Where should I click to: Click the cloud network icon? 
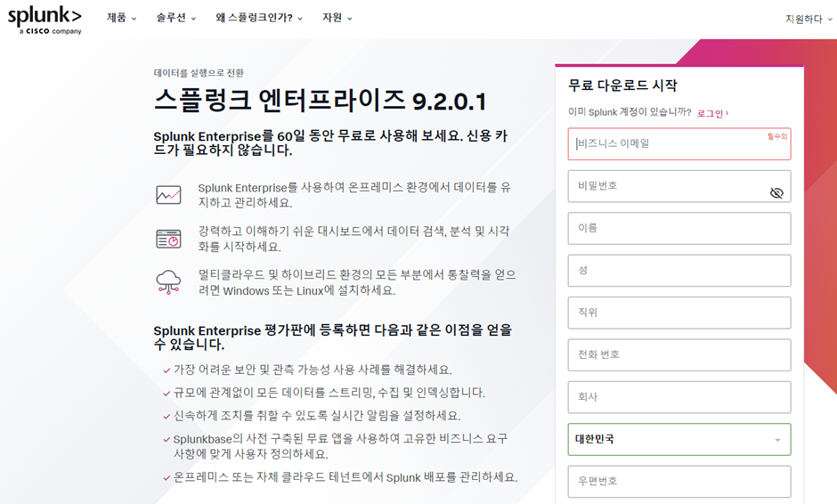[168, 282]
